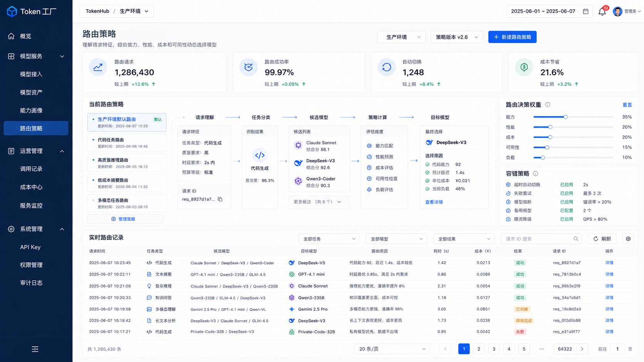Click the 已启用 status for 限流降级
This screenshot has width=644, height=362.
[567, 219]
